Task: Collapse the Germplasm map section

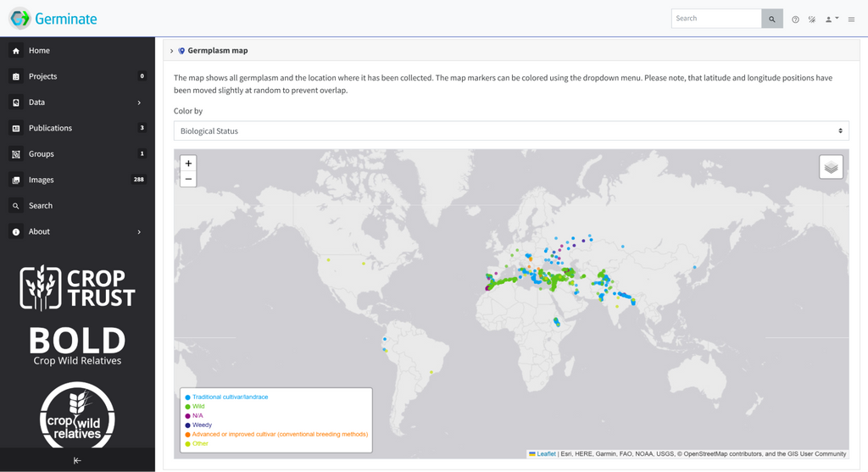Action: pyautogui.click(x=171, y=51)
